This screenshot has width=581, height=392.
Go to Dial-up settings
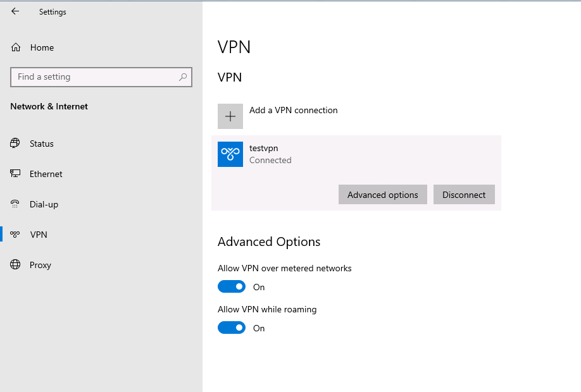click(x=44, y=204)
